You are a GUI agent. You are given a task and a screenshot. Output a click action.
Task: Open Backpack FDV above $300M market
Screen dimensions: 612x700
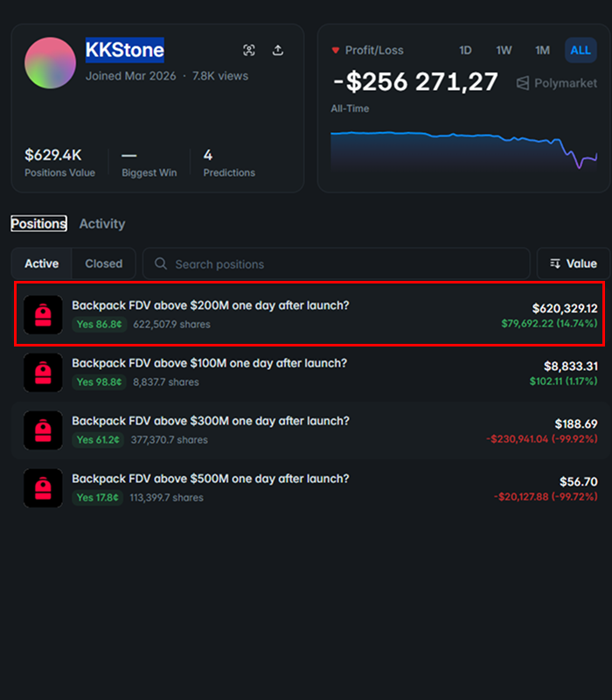click(211, 421)
